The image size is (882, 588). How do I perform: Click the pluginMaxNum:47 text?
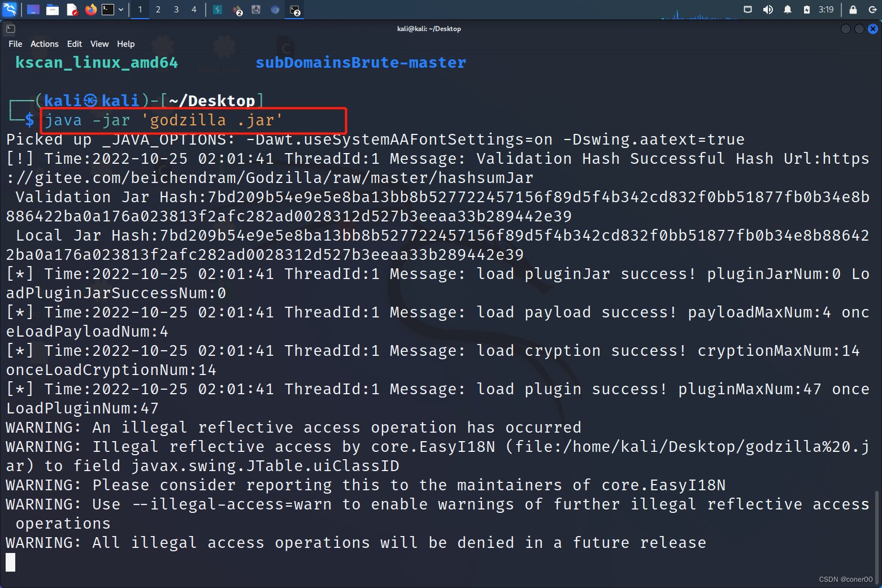[750, 389]
